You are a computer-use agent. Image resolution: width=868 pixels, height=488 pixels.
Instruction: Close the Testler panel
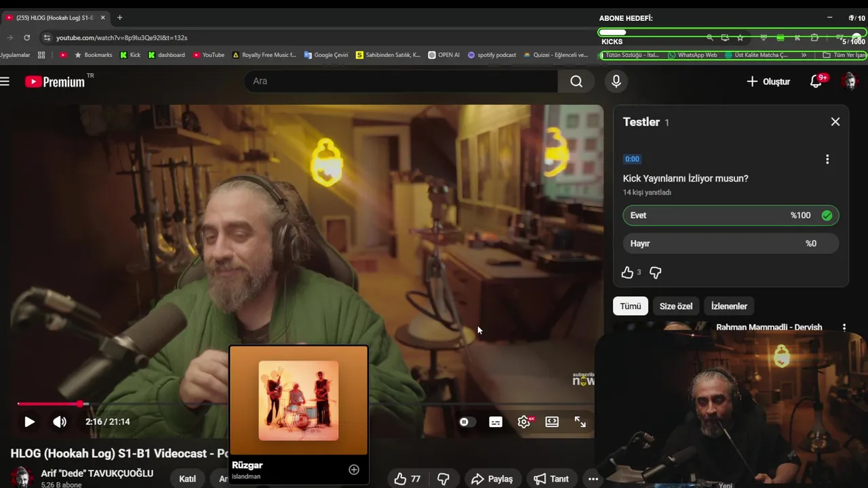click(835, 121)
